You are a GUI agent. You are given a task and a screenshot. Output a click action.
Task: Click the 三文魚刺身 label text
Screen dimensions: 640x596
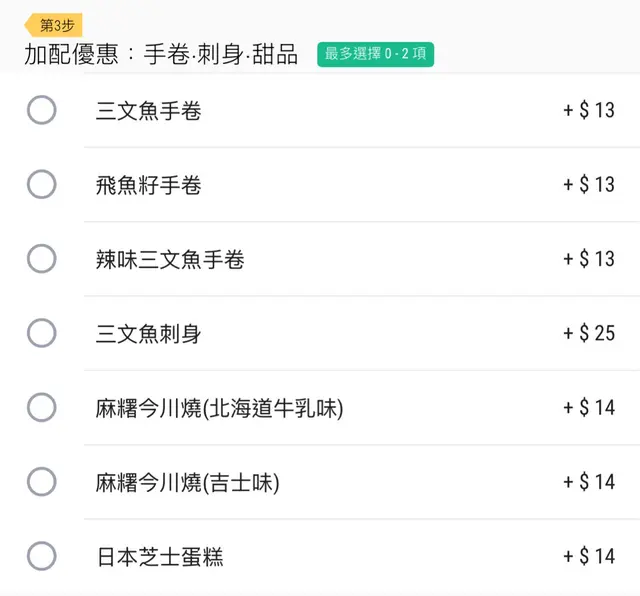149,334
